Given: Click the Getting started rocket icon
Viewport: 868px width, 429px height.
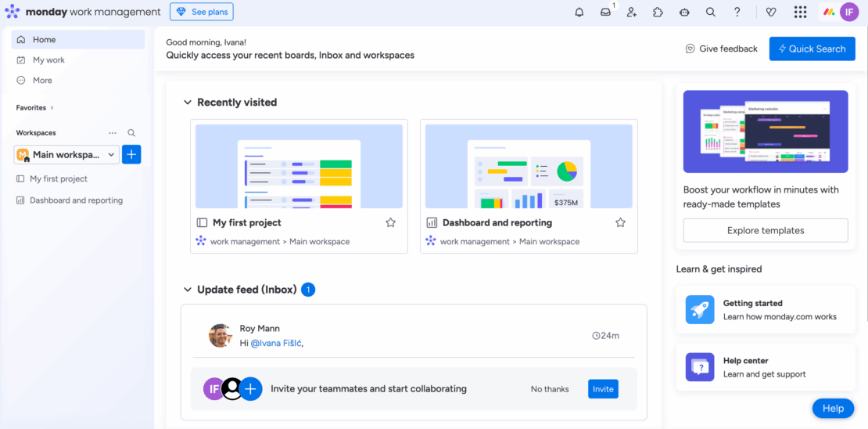Looking at the screenshot, I should click(x=701, y=310).
